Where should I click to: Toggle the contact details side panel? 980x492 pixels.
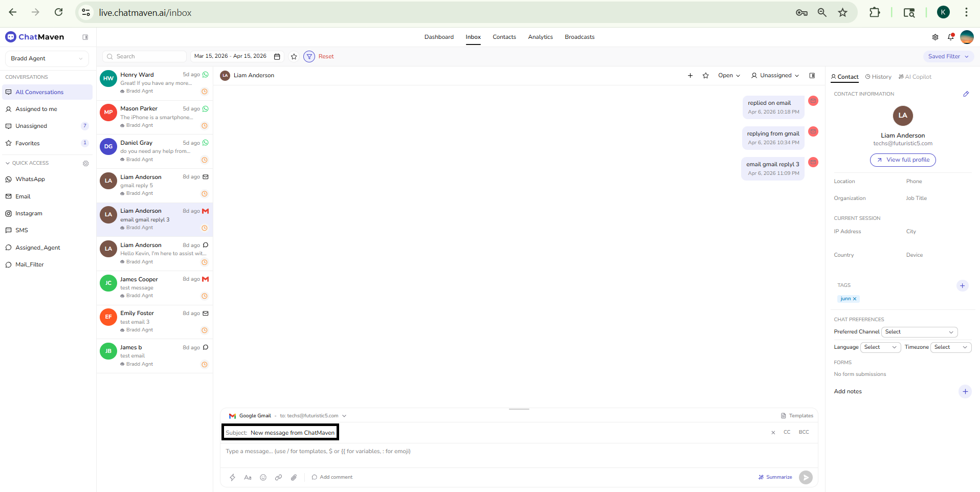(x=812, y=76)
